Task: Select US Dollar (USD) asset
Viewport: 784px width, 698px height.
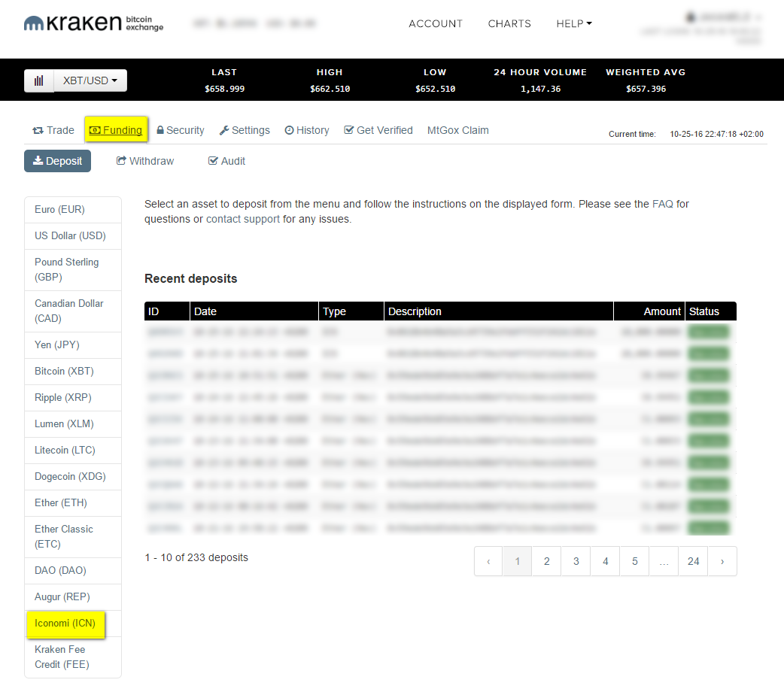Action: pos(73,236)
